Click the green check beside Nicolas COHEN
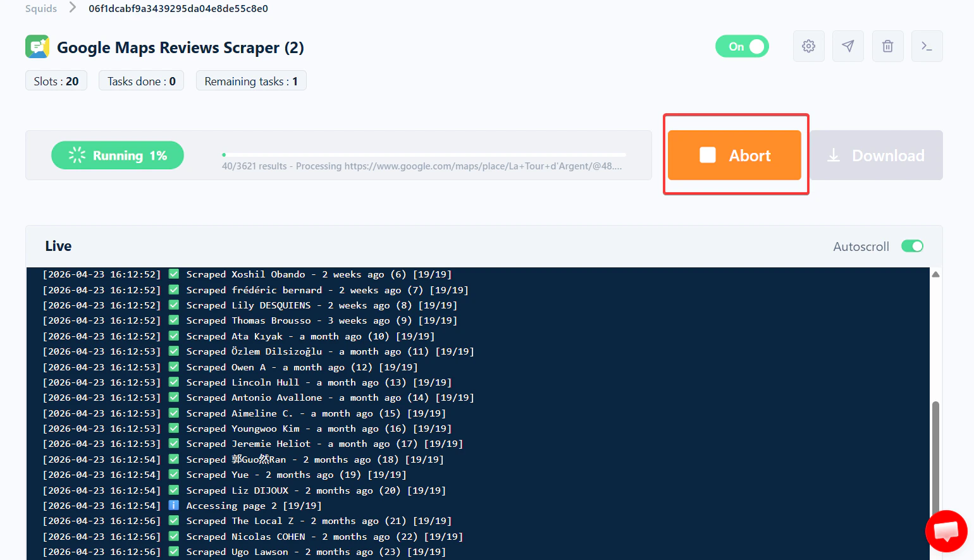Screen dimensions: 974x560 (174, 537)
